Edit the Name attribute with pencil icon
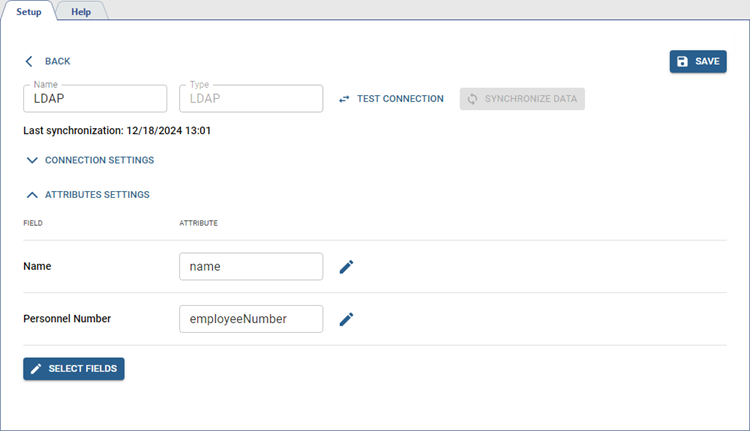750x431 pixels. [x=346, y=267]
